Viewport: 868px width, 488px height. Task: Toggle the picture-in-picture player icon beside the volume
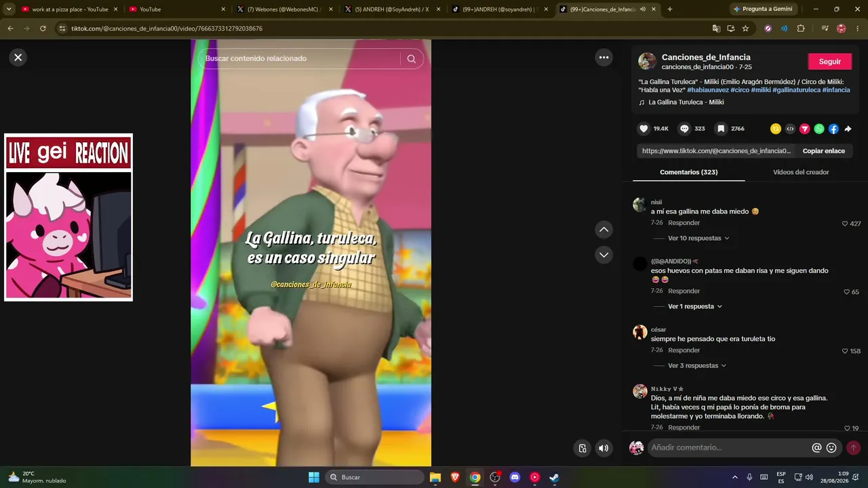583,448
